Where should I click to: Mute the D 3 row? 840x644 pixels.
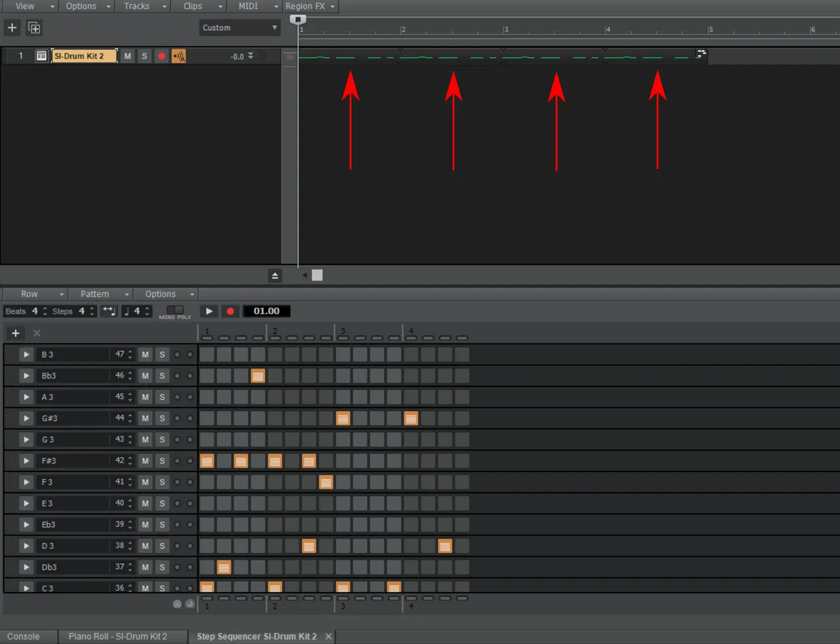(x=145, y=546)
